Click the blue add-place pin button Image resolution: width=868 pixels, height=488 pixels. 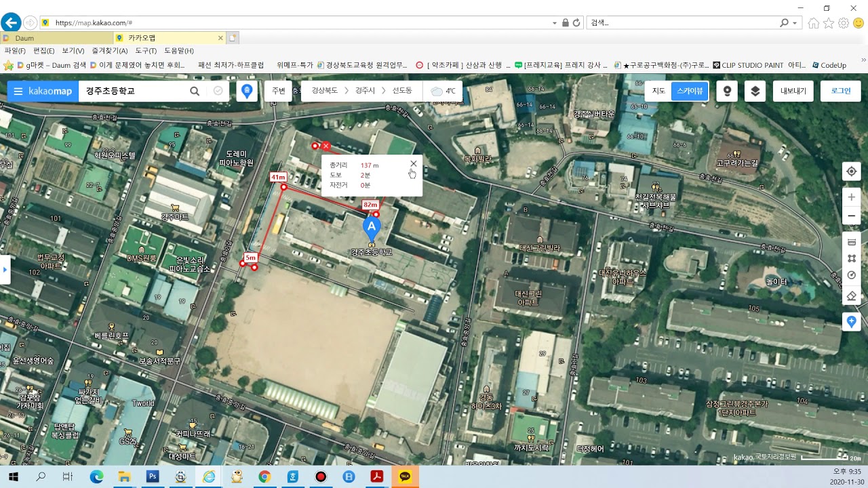(852, 321)
